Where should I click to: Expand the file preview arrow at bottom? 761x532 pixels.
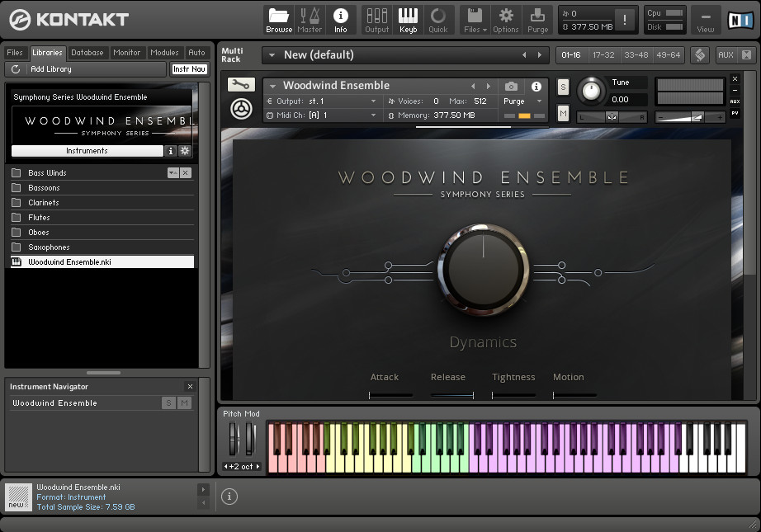203,489
